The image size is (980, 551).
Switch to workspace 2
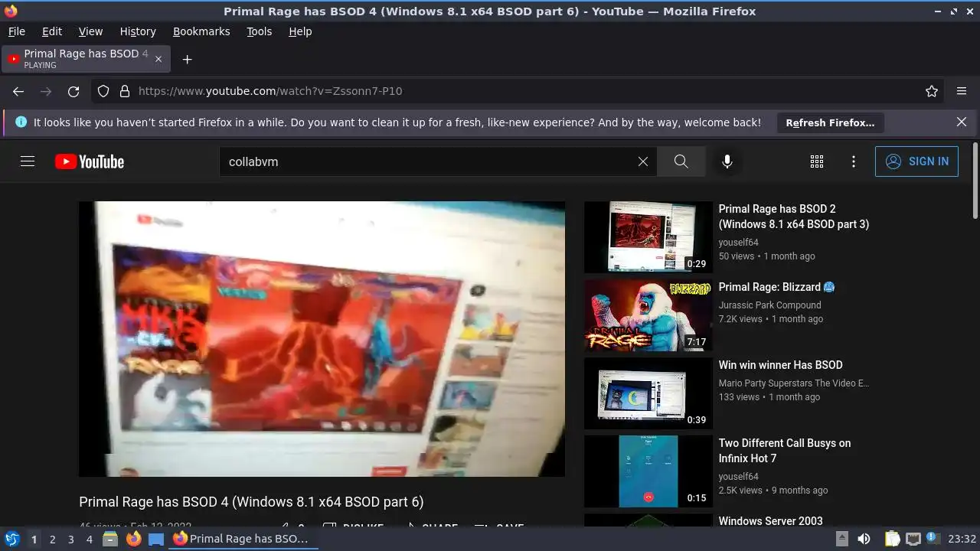click(52, 539)
